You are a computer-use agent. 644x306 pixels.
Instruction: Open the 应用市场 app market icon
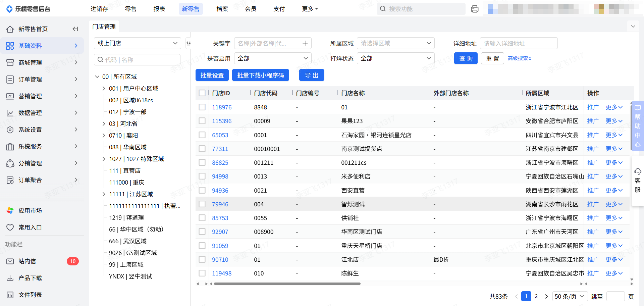coord(10,211)
